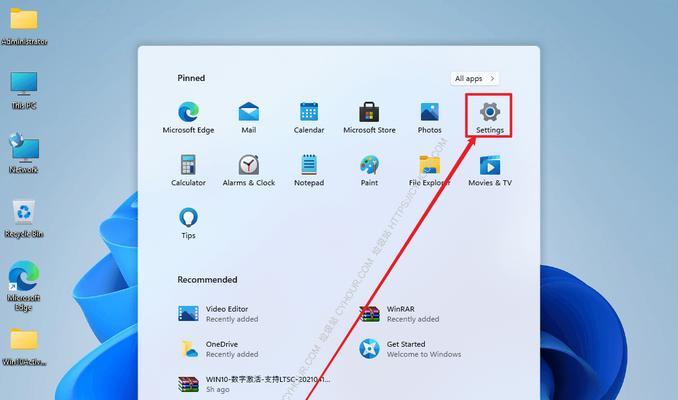Launch Calculator
Image resolution: width=678 pixels, height=400 pixels.
coord(188,170)
